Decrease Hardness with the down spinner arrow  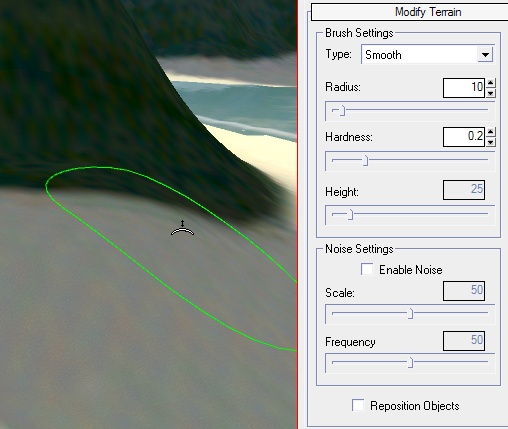490,142
